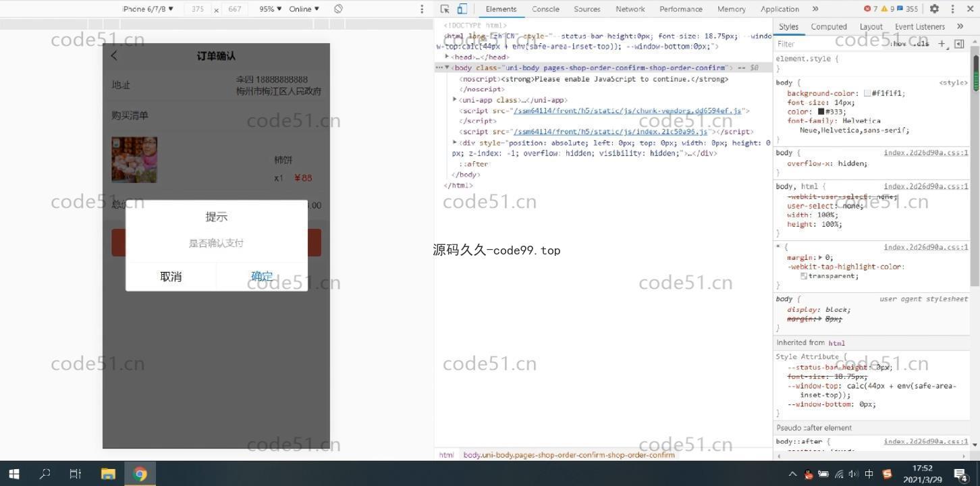The height and width of the screenshot is (486, 980).
Task: Switch to the Elements tab
Action: click(x=501, y=9)
